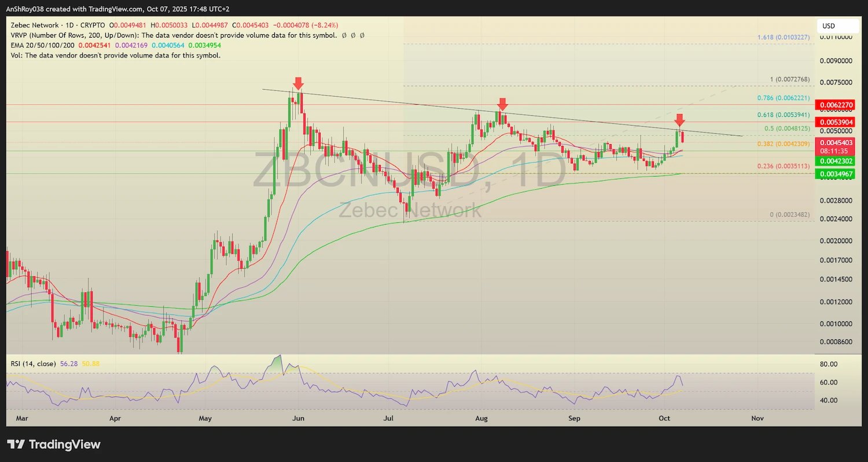Screen dimensions: 868x462
Task: Hide the VRVP indicator using its first ø icon
Action: (344, 35)
